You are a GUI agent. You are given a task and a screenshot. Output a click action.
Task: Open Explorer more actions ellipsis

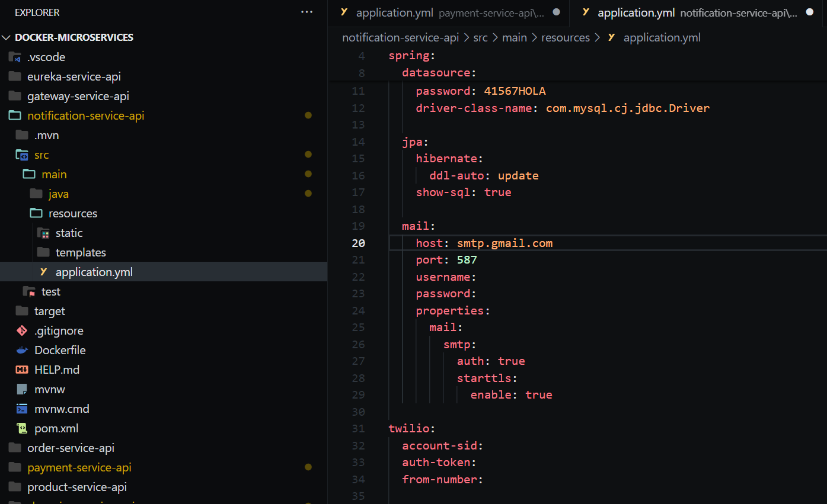pyautogui.click(x=306, y=12)
